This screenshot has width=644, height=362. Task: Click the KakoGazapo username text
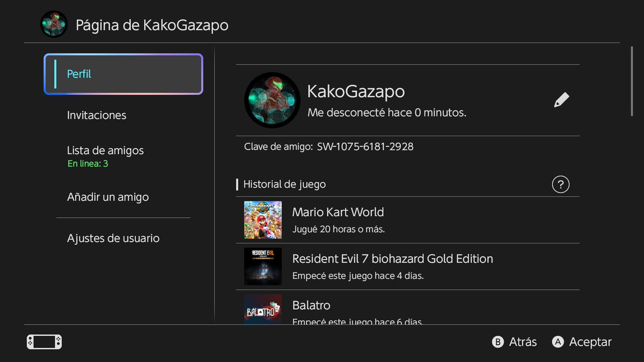click(x=356, y=91)
